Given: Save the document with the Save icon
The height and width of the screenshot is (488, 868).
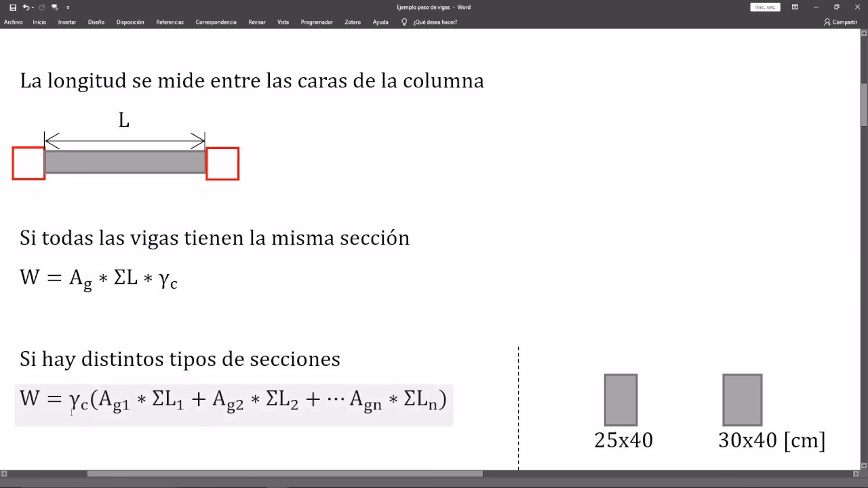Looking at the screenshot, I should coord(12,7).
